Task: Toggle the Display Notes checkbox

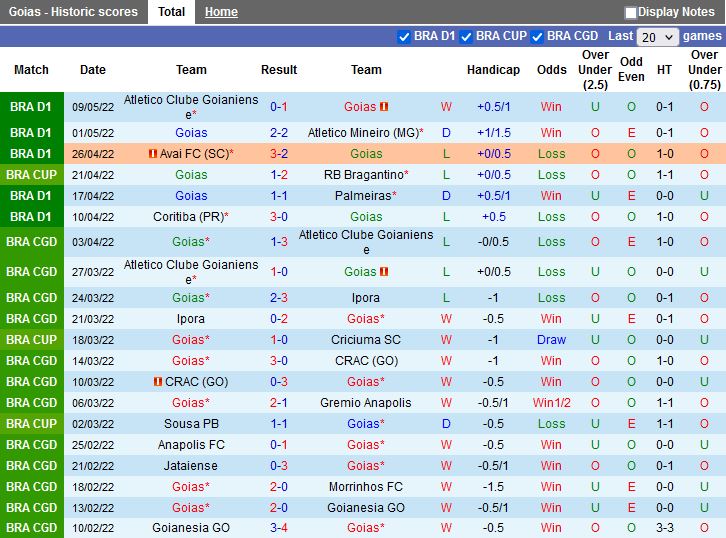Action: (x=631, y=13)
